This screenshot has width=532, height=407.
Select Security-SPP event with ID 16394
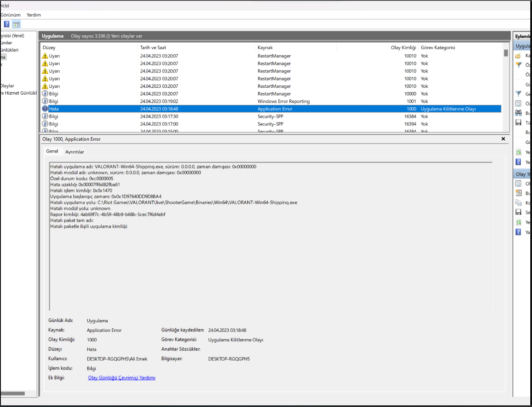coord(271,124)
